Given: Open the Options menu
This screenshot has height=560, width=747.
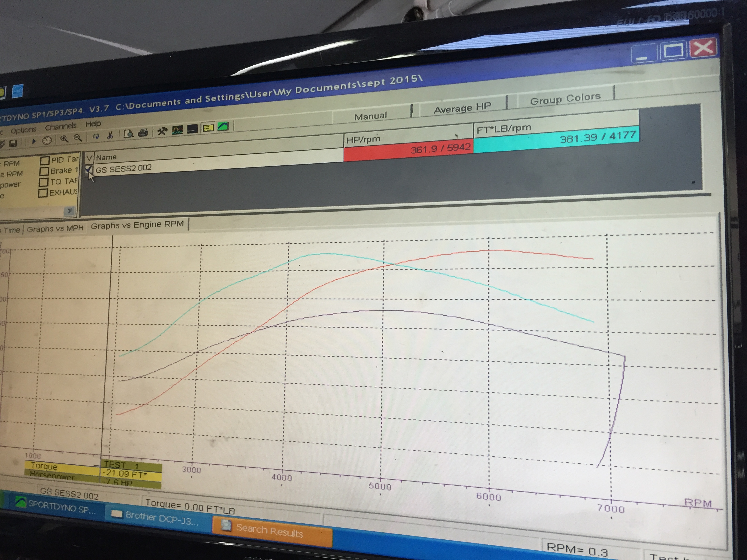Looking at the screenshot, I should [x=23, y=130].
